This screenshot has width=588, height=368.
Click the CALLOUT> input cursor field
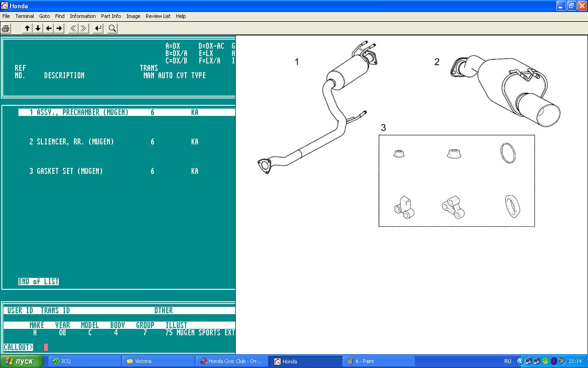click(x=46, y=347)
